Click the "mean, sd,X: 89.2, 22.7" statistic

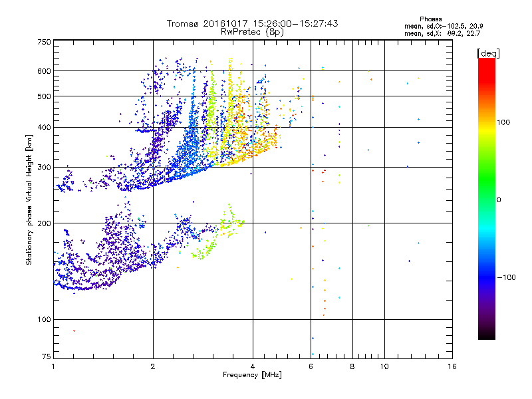click(442, 33)
